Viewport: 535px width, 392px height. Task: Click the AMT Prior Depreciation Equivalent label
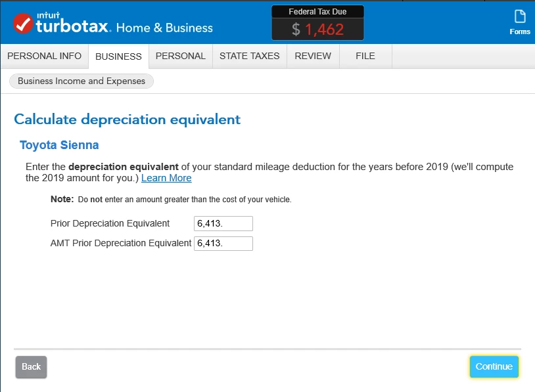121,243
